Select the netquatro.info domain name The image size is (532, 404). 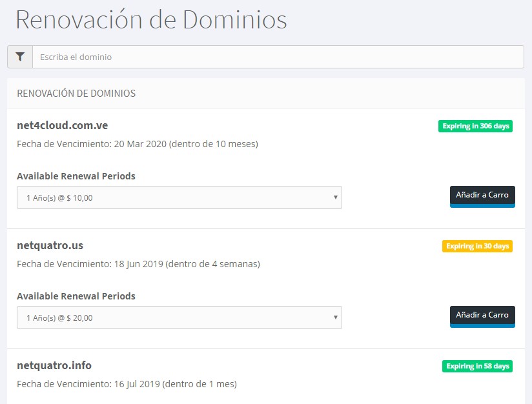point(54,365)
